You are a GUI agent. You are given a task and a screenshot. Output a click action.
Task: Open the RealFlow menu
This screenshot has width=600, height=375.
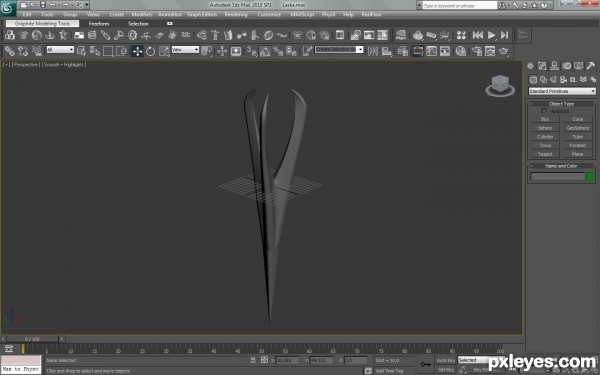point(371,15)
